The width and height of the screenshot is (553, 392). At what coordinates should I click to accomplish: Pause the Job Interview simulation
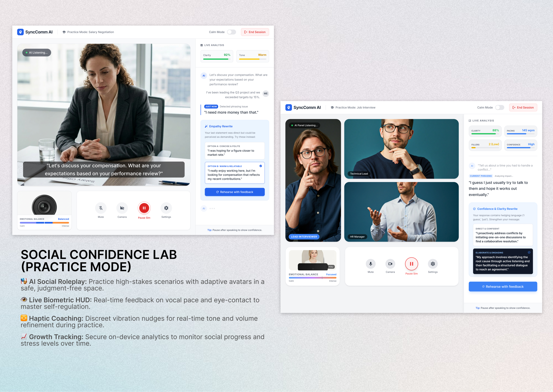(x=411, y=264)
